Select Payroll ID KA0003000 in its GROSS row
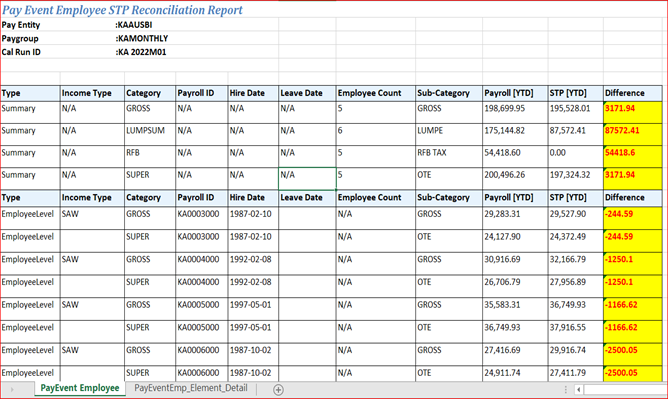This screenshot has width=668, height=399. (x=202, y=218)
